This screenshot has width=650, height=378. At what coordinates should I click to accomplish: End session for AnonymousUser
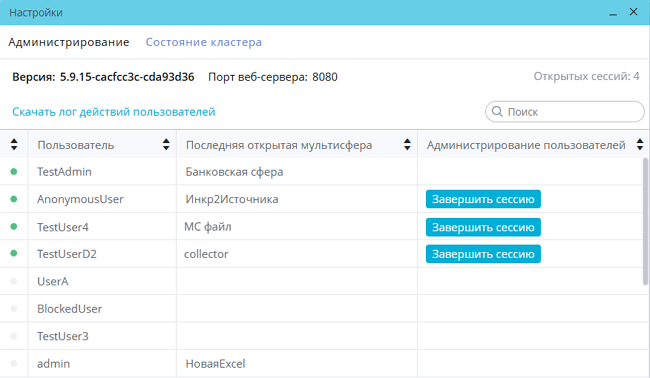coord(483,199)
